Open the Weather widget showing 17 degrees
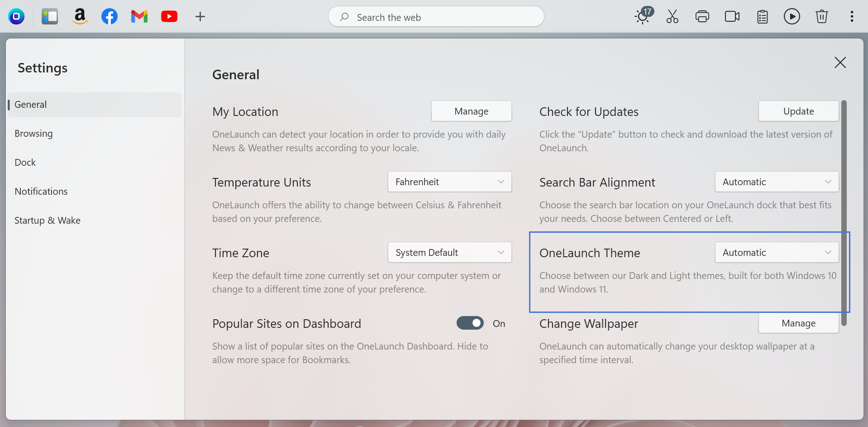Viewport: 868px width, 427px height. click(642, 16)
